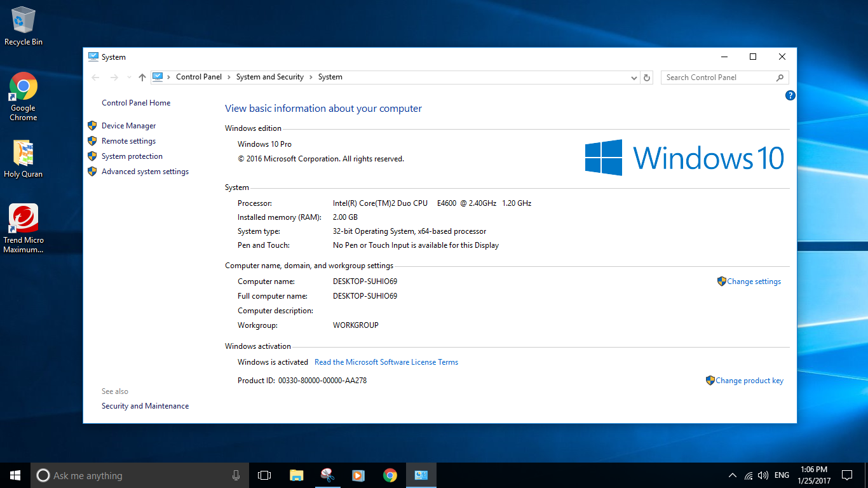This screenshot has height=488, width=868.
Task: Click the ENG language indicator
Action: pos(782,475)
